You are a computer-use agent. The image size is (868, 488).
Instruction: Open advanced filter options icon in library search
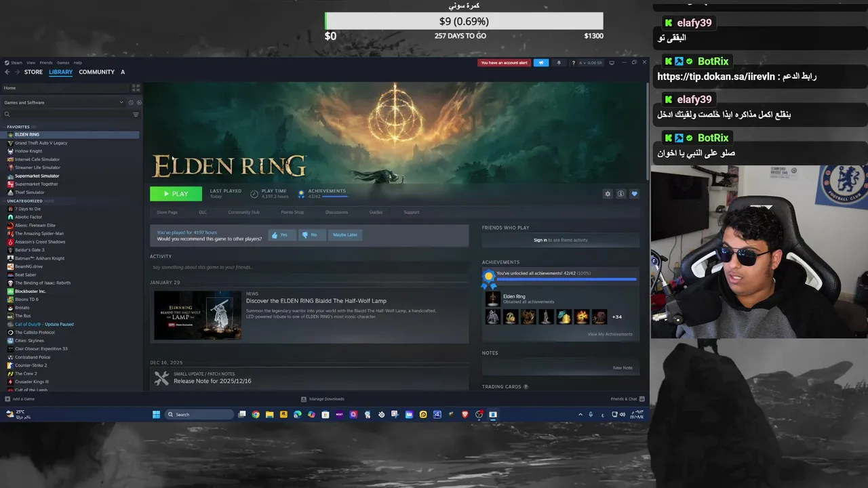[x=136, y=115]
